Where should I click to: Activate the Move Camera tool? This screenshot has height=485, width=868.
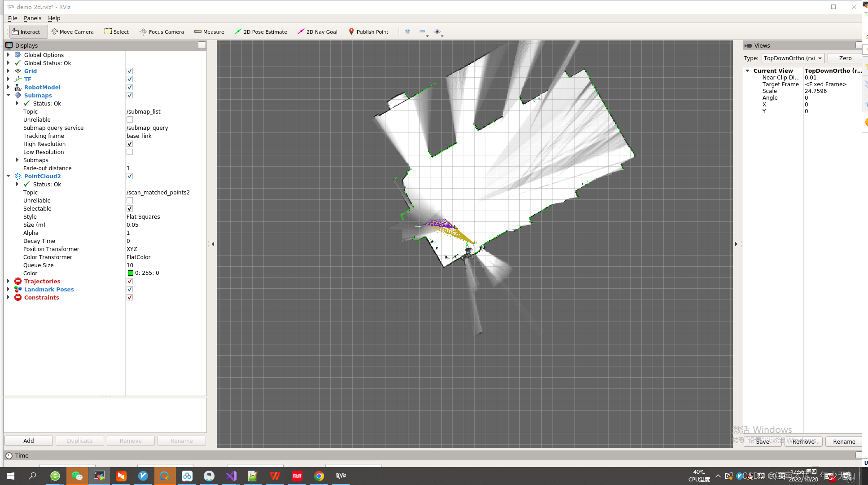click(x=72, y=32)
